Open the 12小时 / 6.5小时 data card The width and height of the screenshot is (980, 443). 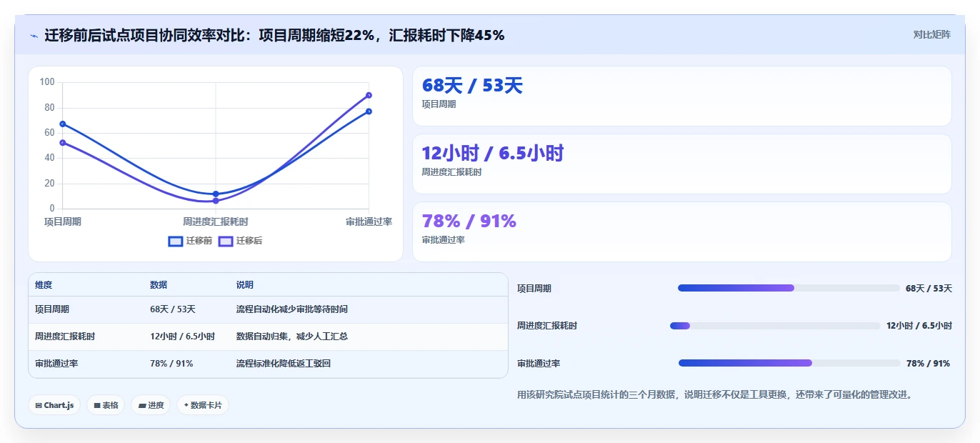click(682, 164)
